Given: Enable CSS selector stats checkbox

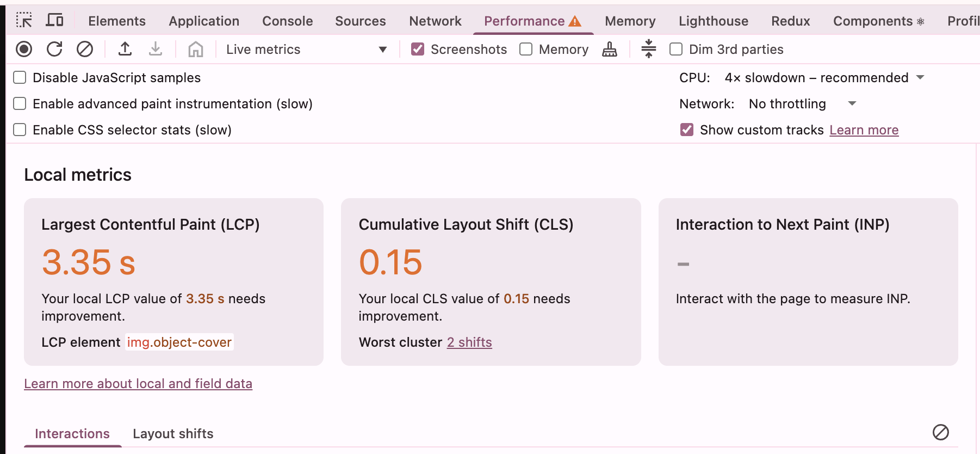Looking at the screenshot, I should click(20, 130).
